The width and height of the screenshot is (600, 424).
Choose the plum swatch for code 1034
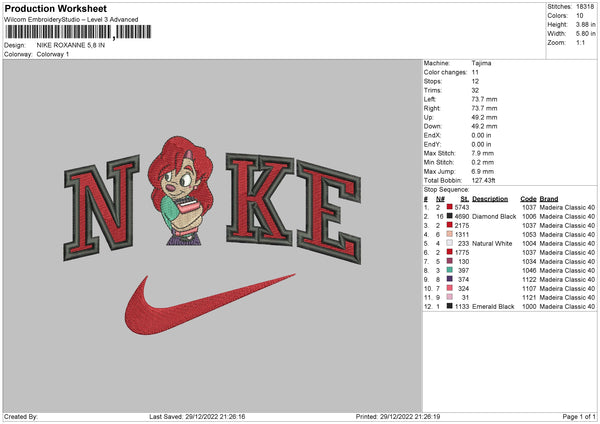(x=450, y=261)
